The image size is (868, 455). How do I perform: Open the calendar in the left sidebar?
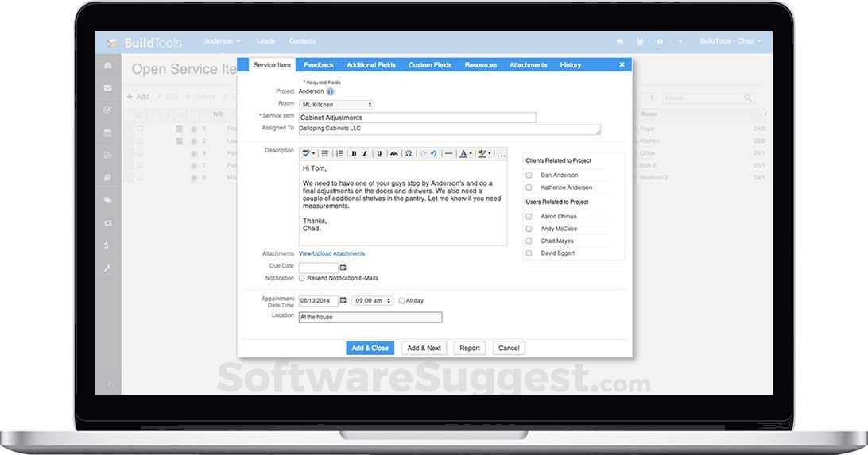(x=108, y=133)
